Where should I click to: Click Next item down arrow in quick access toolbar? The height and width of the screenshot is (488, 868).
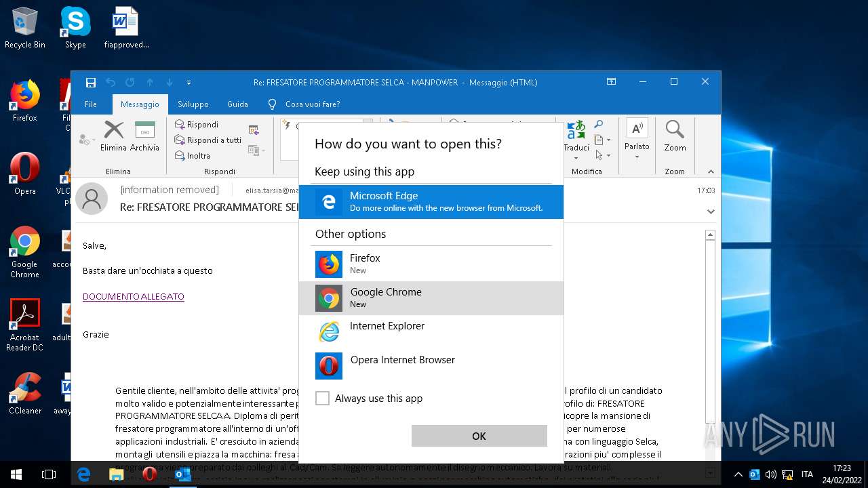click(x=169, y=82)
